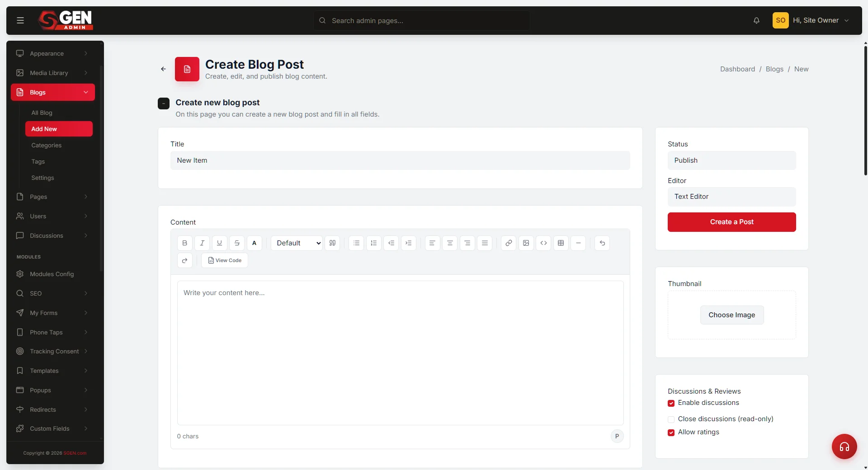Insert a bulleted list
This screenshot has width=868, height=470.
click(356, 243)
